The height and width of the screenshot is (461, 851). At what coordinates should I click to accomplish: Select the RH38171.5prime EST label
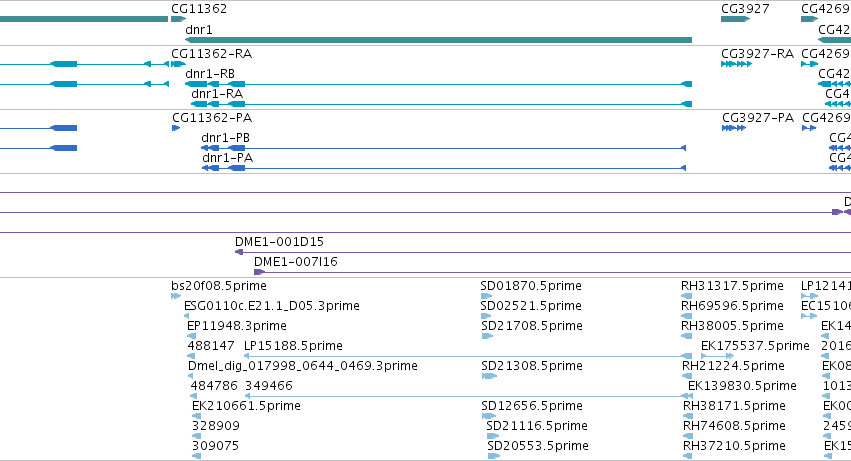[734, 406]
